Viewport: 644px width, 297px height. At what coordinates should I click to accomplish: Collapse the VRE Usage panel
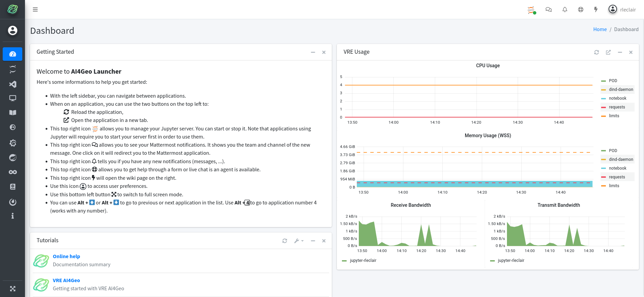620,52
